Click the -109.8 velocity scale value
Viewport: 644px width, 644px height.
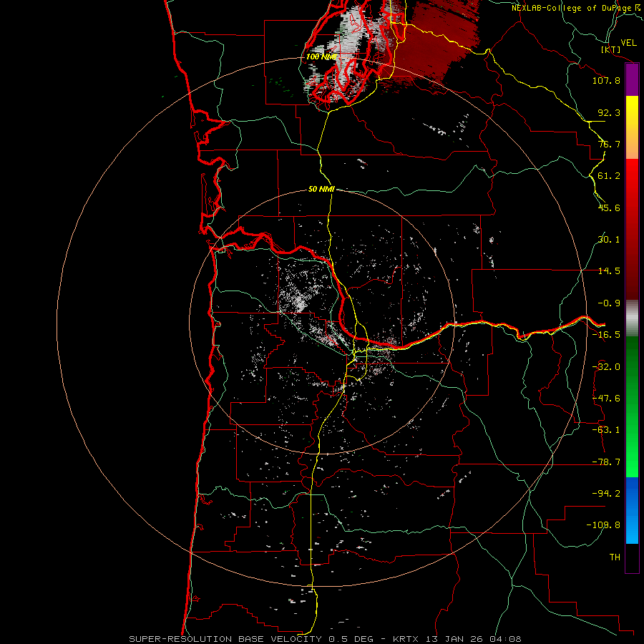[x=603, y=525]
